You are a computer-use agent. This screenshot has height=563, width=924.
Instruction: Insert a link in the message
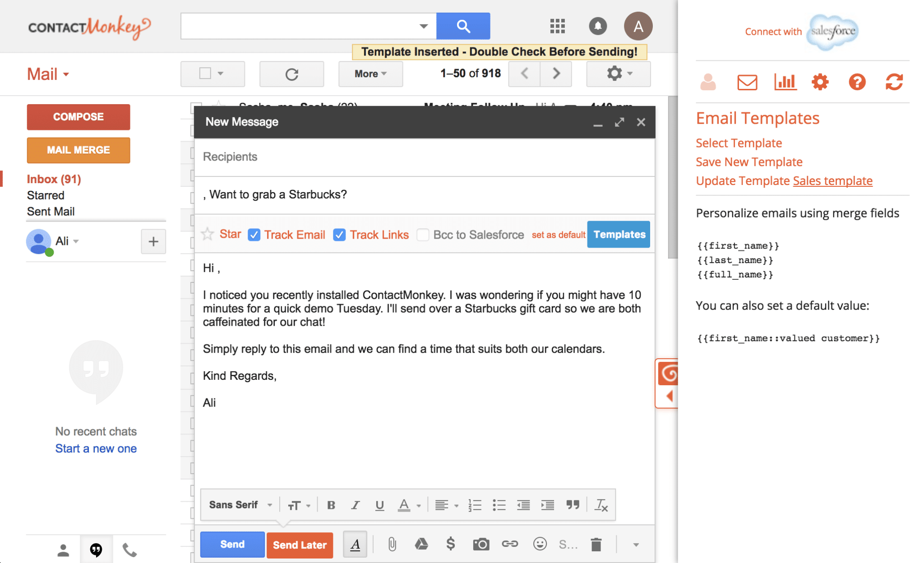510,544
